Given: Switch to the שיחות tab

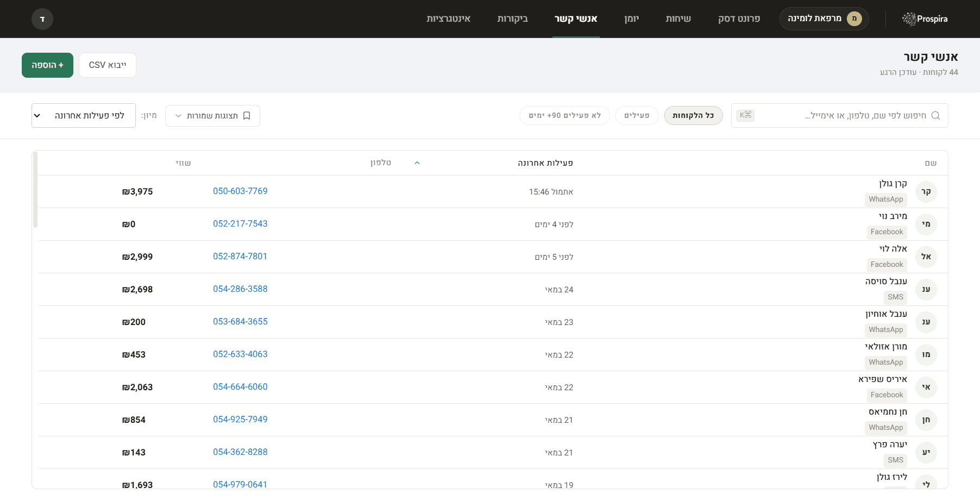Looking at the screenshot, I should coord(678,19).
